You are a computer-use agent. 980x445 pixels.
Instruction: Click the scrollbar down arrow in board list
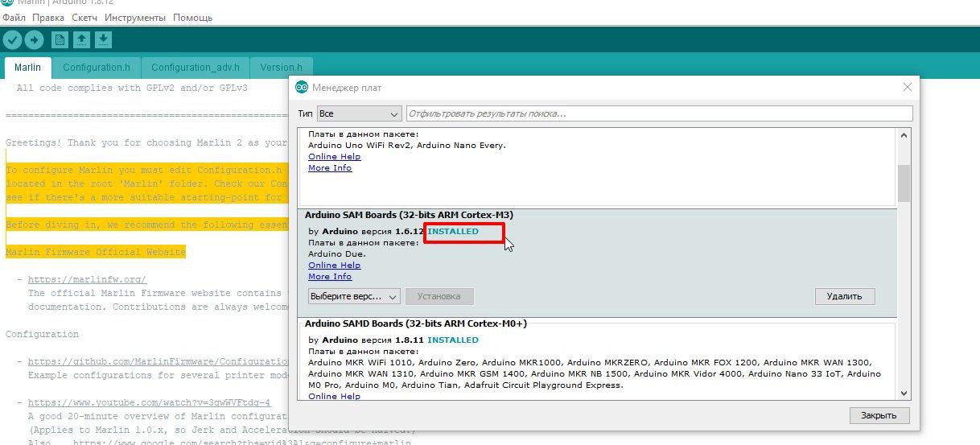coord(904,393)
